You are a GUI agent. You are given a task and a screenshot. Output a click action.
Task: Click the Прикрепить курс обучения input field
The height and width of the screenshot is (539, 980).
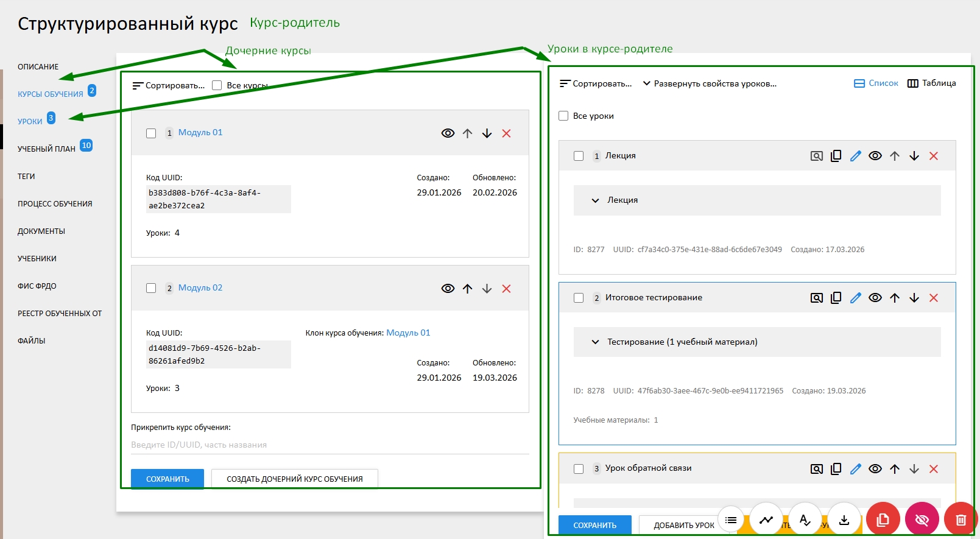pyautogui.click(x=329, y=445)
